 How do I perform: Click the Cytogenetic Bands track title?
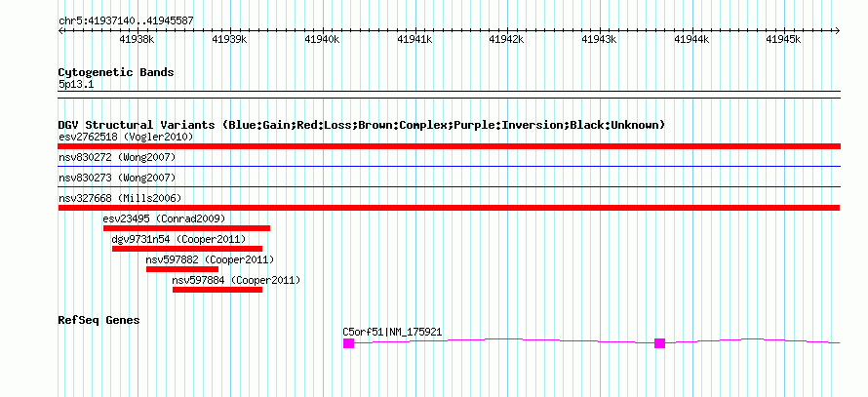point(116,72)
